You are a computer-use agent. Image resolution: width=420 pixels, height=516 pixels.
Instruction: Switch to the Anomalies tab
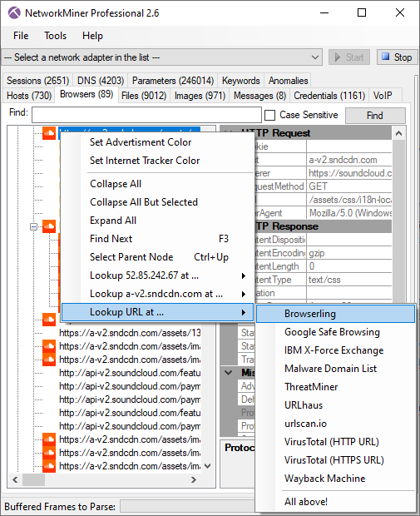(x=288, y=81)
